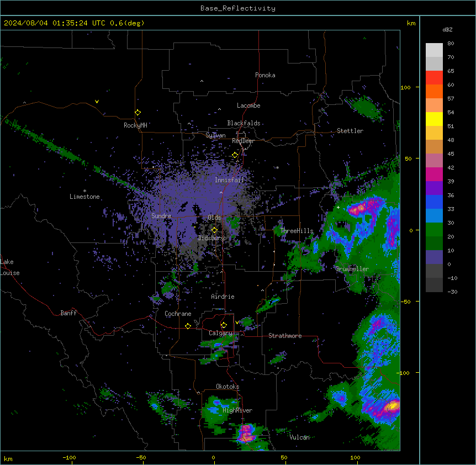476x465 pixels.
Task: Click the Innisfail city label
Action: point(230,180)
